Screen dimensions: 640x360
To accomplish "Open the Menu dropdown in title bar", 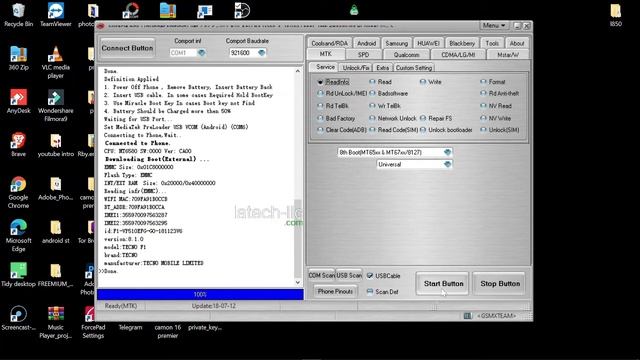I will [x=494, y=25].
